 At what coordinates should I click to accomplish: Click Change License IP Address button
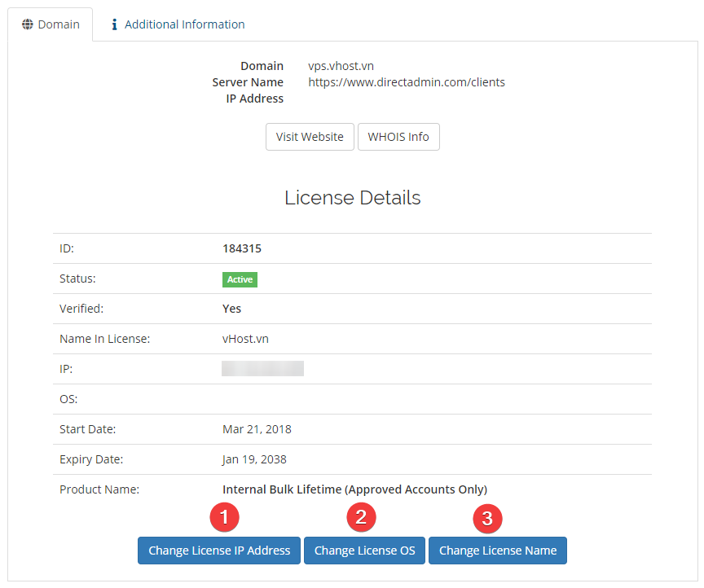click(x=219, y=551)
